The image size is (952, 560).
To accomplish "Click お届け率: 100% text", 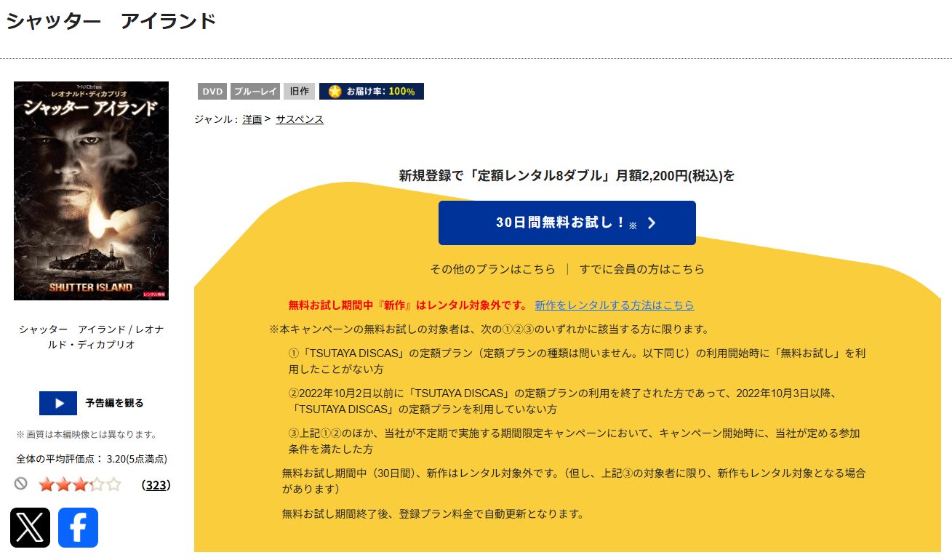I will coord(380,92).
